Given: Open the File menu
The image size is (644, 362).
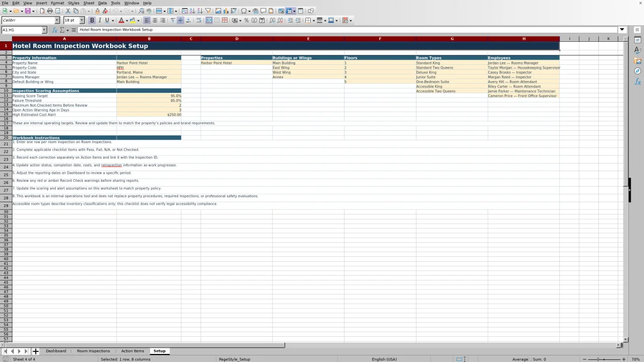Looking at the screenshot, I should coord(5,3).
